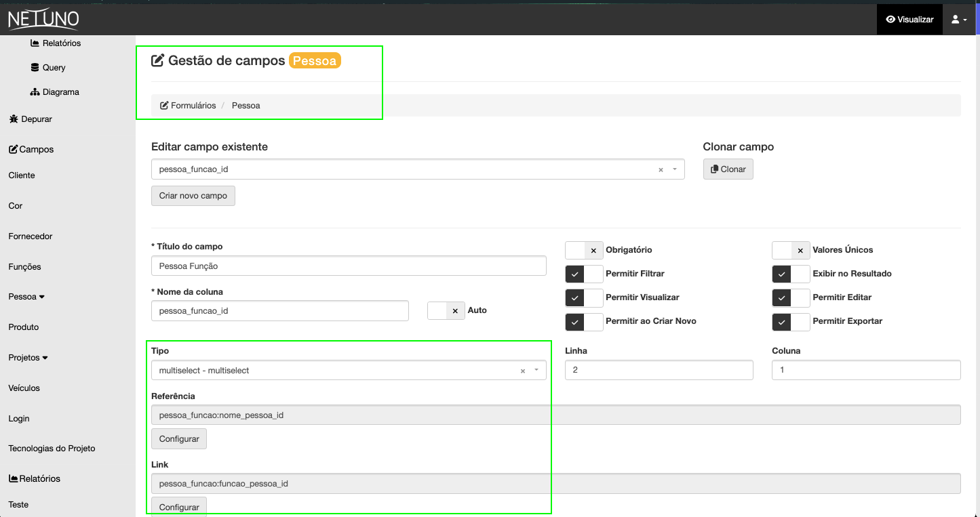
Task: Open the Login section in sidebar
Action: [x=18, y=418]
